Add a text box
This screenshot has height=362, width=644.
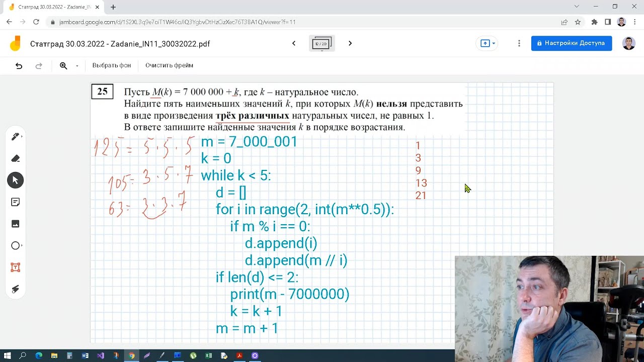[15, 267]
